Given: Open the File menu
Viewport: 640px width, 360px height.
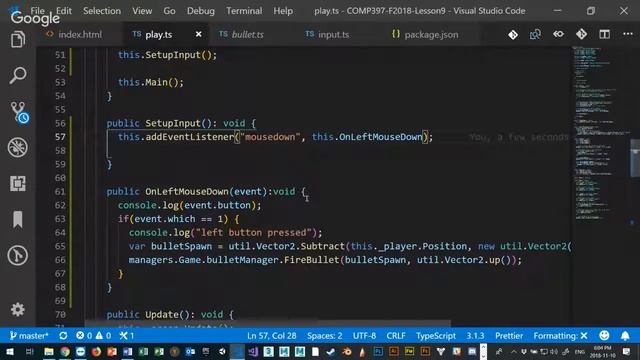Looking at the screenshot, I should tap(37, 11).
